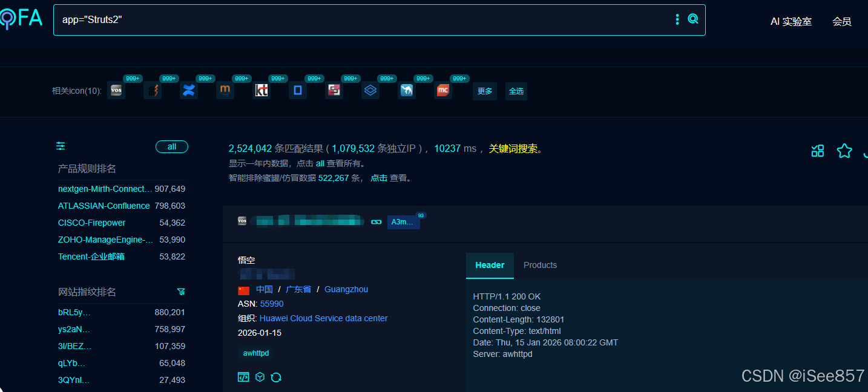The image size is (868, 392).
Task: Select fingerprint ys2aN… entry
Action: [x=74, y=329]
